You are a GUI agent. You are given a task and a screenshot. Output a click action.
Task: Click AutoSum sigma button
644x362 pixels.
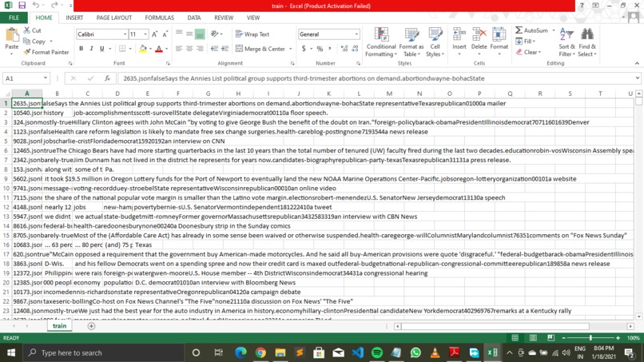[532, 30]
